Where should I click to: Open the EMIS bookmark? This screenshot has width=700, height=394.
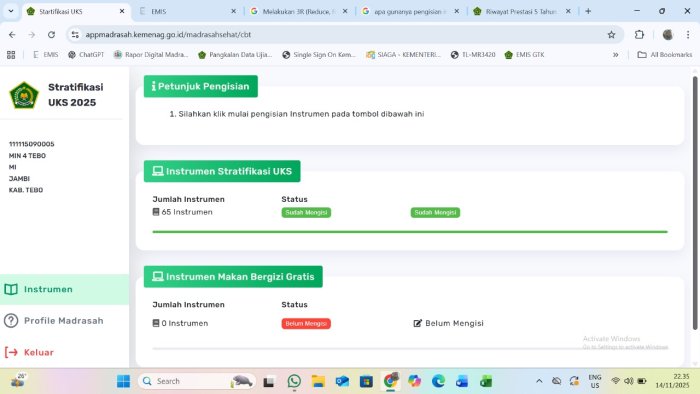(46, 55)
